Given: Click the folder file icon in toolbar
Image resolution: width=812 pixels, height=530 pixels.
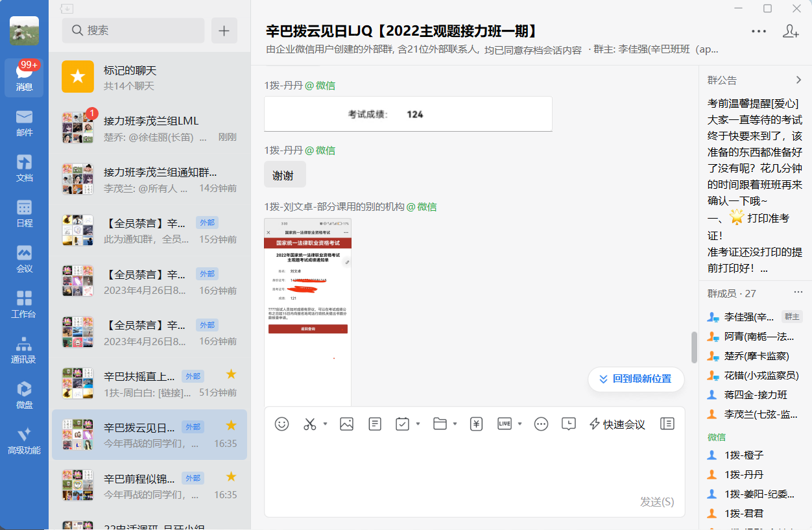Looking at the screenshot, I should point(440,424).
